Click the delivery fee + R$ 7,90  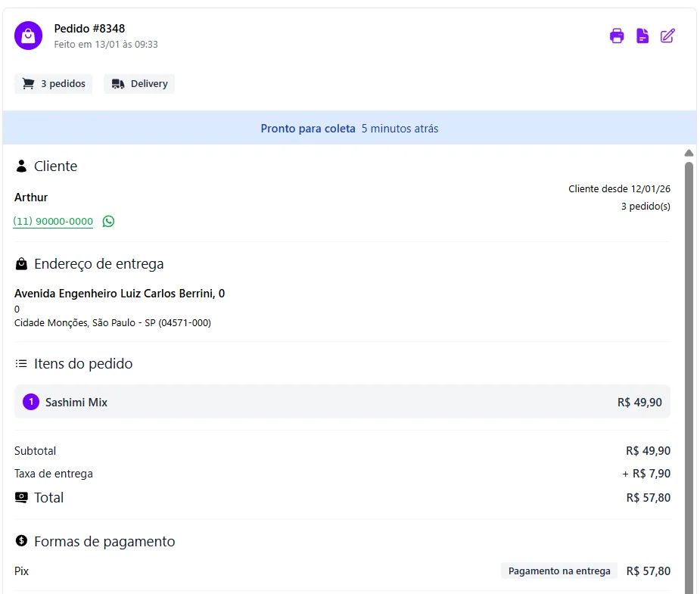(646, 474)
